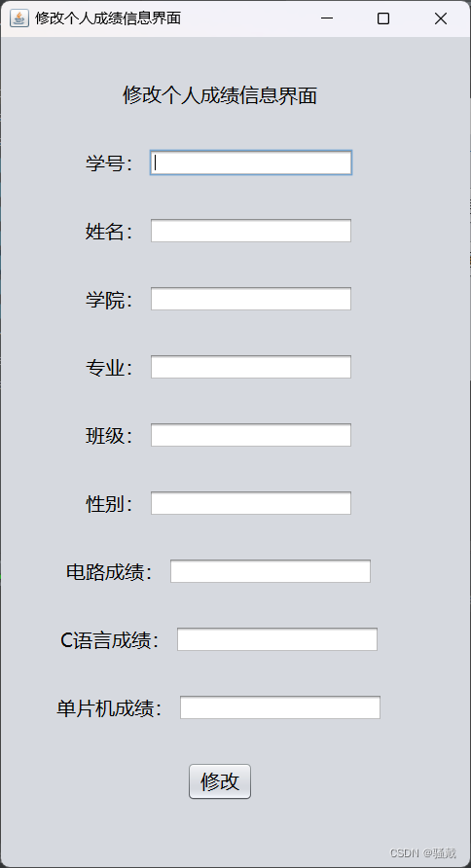
Task: Click the CSDN watermark text
Action: 423,852
